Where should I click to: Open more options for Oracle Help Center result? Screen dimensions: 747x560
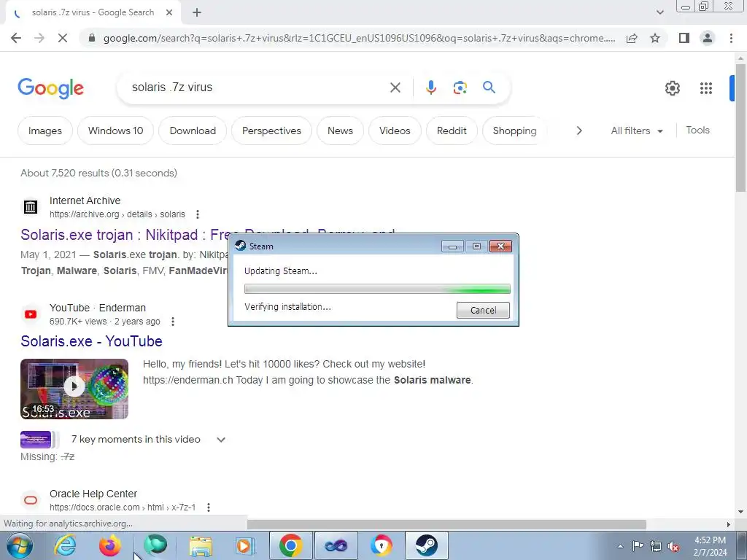click(208, 507)
